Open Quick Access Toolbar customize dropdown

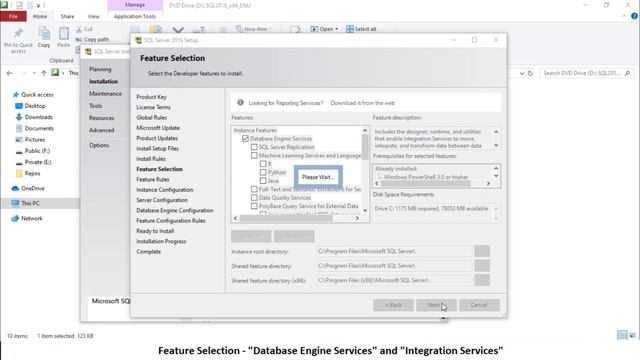click(x=38, y=6)
